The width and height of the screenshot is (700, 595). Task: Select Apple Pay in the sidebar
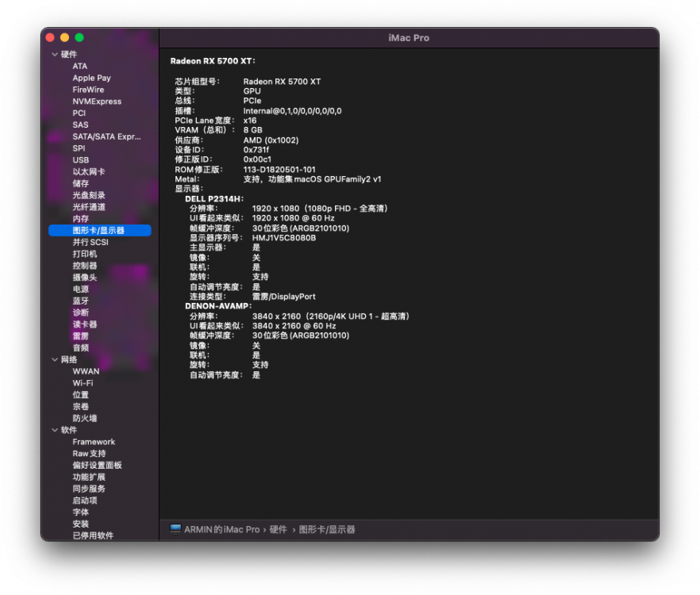click(x=91, y=78)
